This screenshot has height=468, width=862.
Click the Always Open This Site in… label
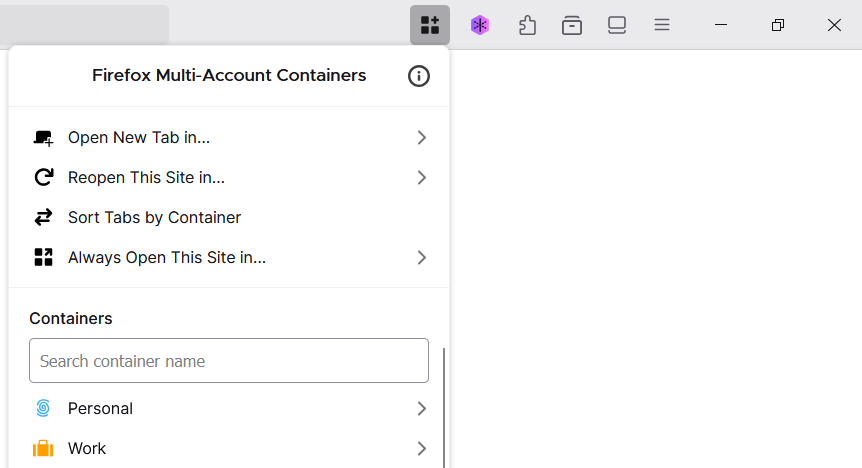[167, 257]
